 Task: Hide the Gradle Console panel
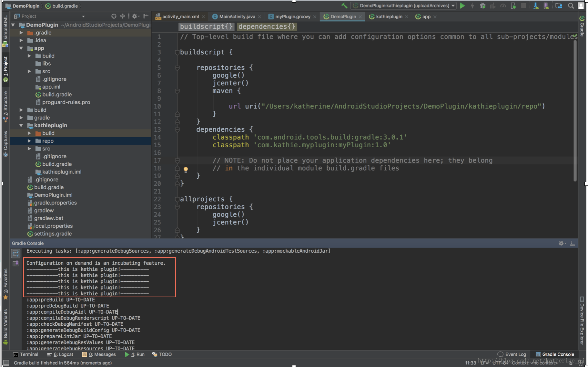tap(572, 243)
